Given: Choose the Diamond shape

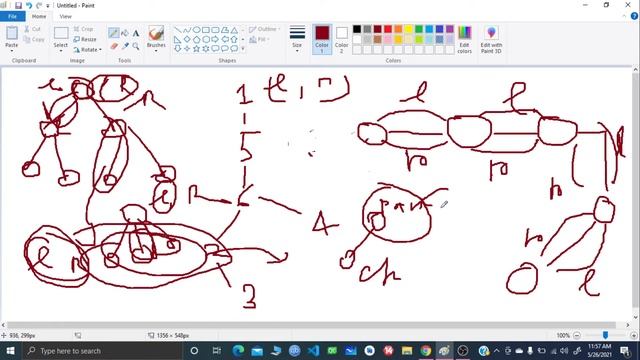Looking at the screenshot, I should pyautogui.click(x=187, y=39).
